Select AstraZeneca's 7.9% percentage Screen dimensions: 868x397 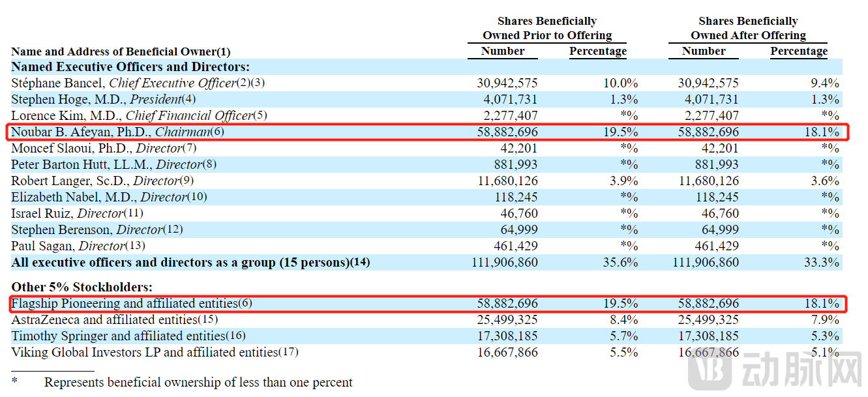(825, 319)
